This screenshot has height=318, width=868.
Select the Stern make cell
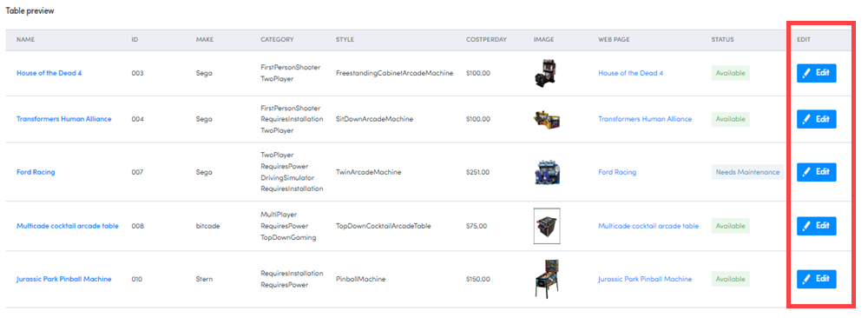pyautogui.click(x=204, y=279)
